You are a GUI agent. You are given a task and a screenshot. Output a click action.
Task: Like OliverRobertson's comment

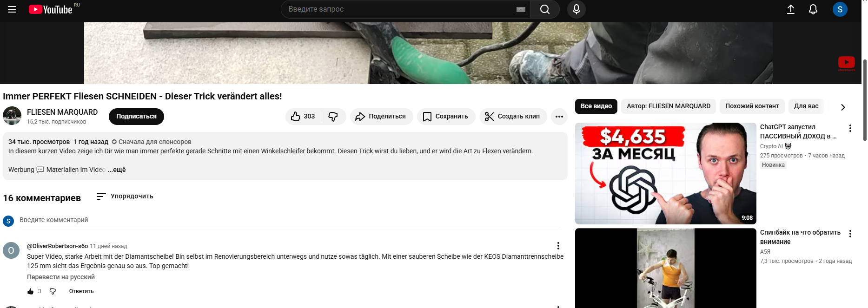[x=30, y=291]
